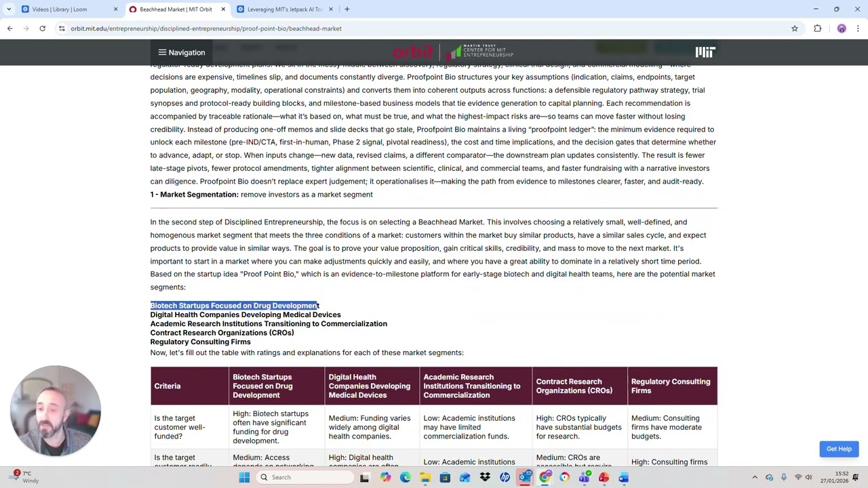
Task: Open the Chrome profile avatar
Action: click(x=842, y=28)
